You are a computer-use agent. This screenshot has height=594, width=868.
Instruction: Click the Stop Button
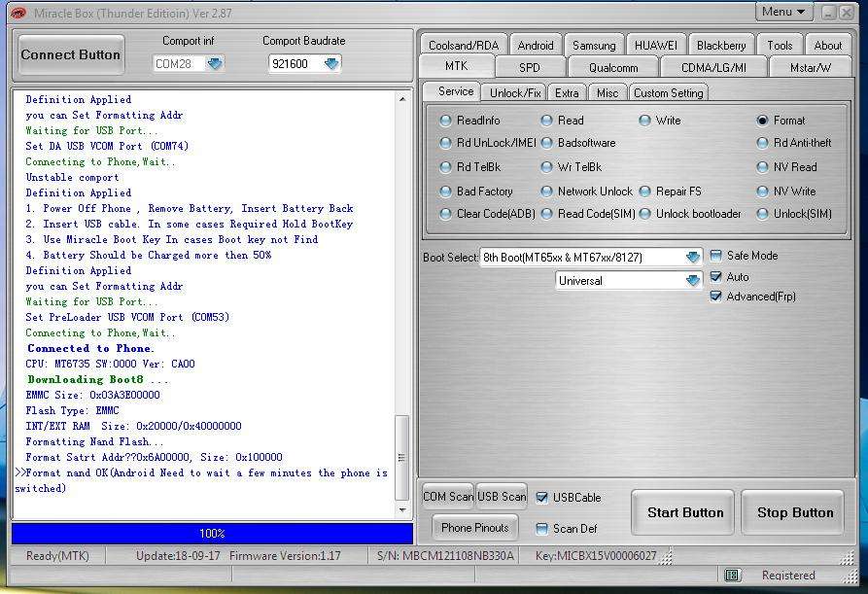point(795,512)
